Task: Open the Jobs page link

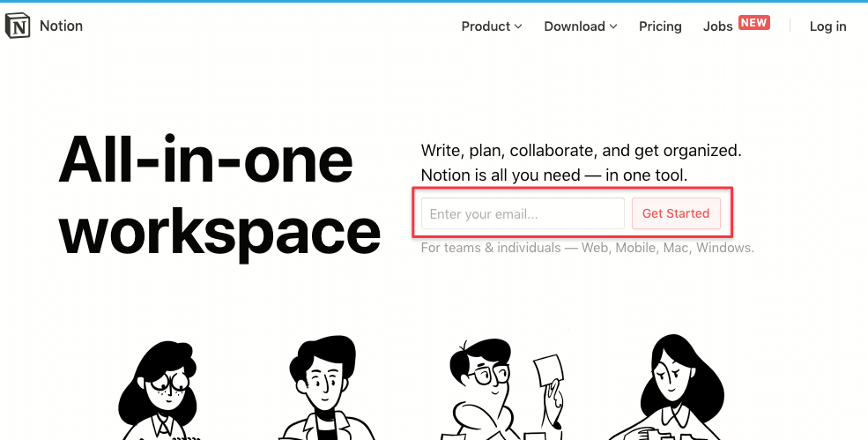Action: (717, 26)
